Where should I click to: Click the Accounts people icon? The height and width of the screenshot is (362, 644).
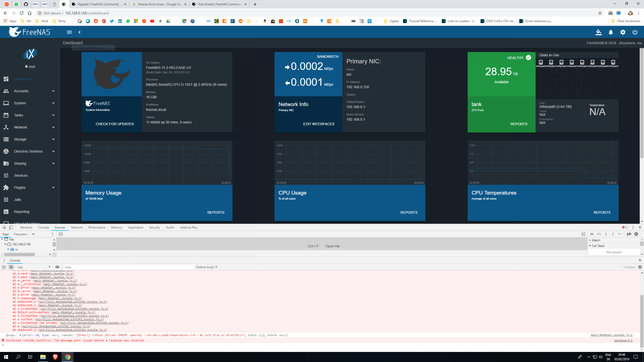click(x=6, y=91)
